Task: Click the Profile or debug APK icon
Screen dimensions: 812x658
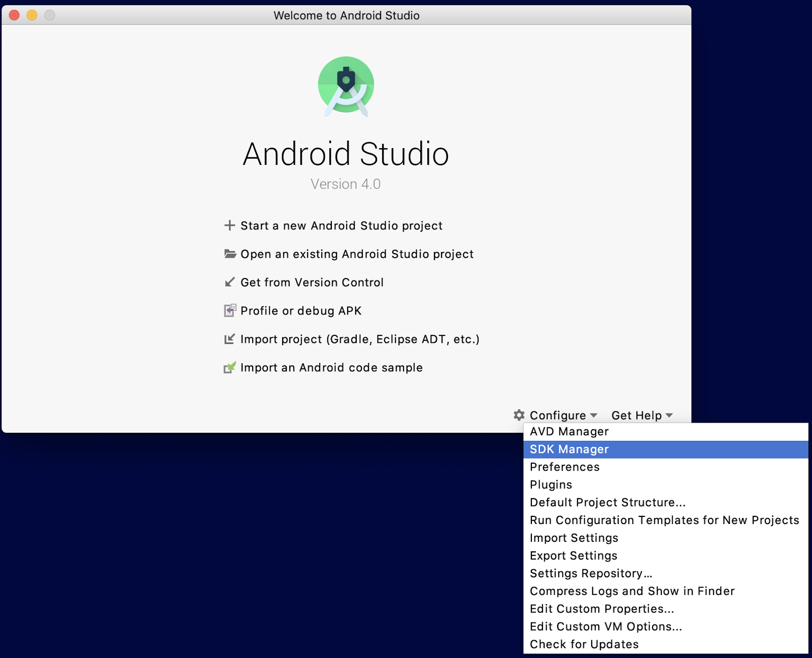Action: 230,310
